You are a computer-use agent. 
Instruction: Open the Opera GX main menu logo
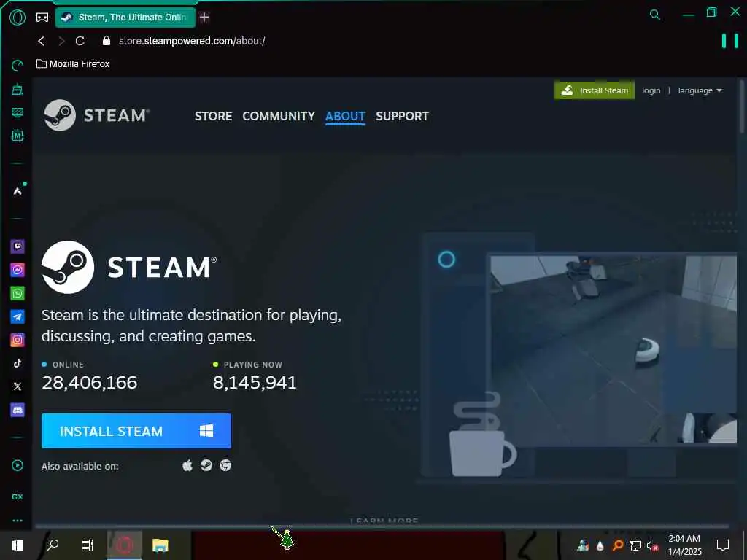18,17
